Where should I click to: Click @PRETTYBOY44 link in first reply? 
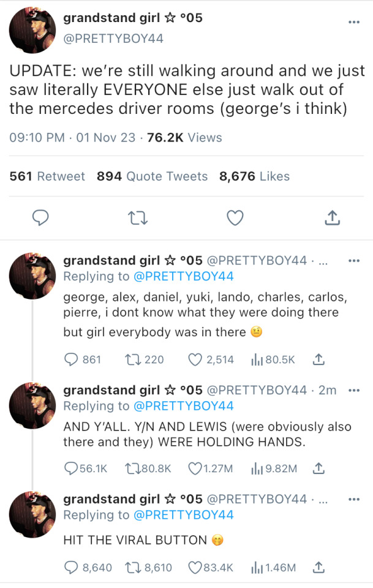click(183, 276)
